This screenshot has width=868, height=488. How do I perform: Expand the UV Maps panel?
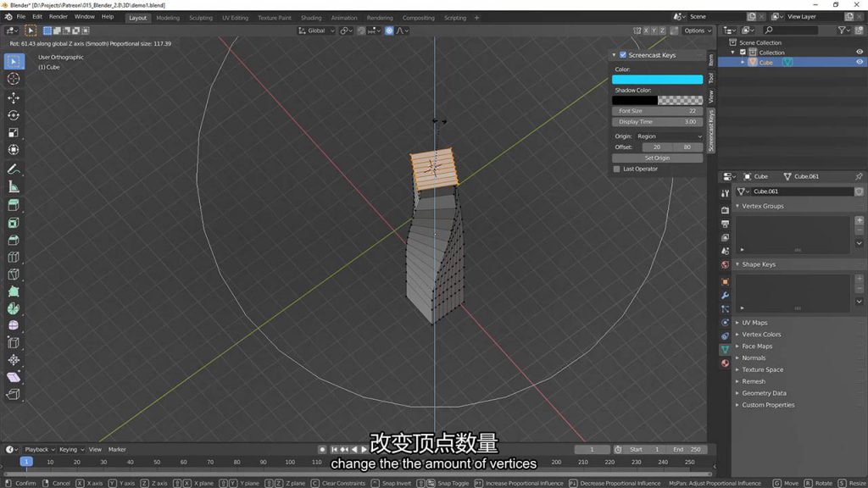[737, 323]
